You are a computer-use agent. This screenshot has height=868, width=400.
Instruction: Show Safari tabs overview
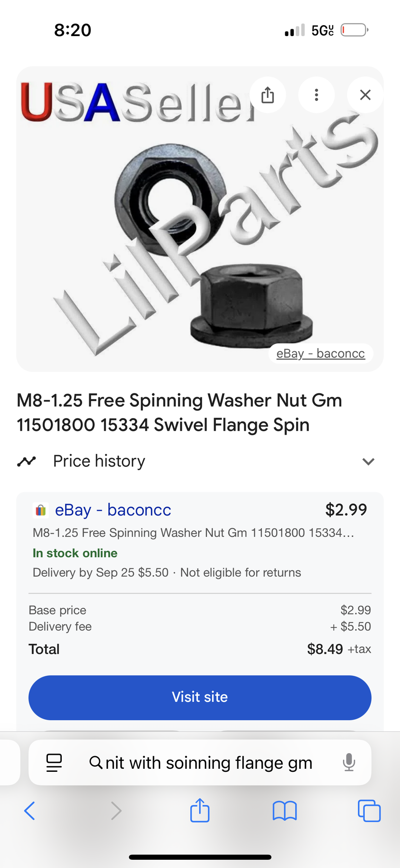point(369,811)
